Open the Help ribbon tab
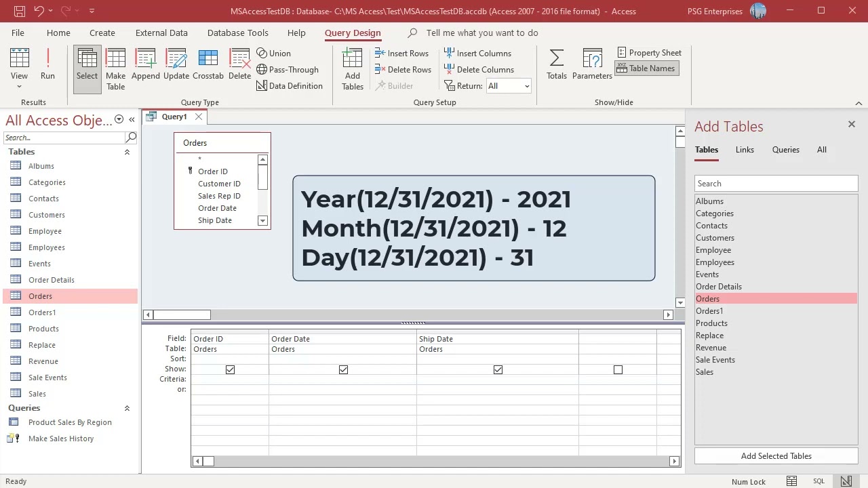The width and height of the screenshot is (868, 488). pyautogui.click(x=296, y=33)
